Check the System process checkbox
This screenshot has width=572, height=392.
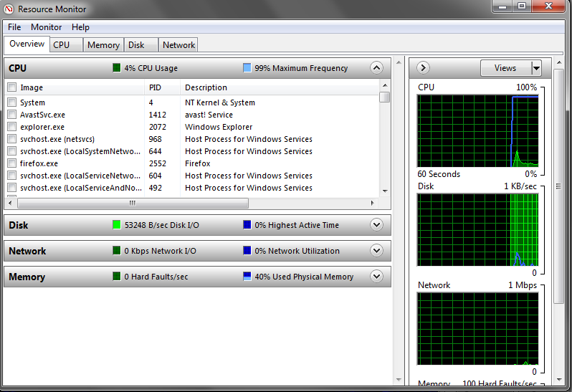tap(12, 102)
